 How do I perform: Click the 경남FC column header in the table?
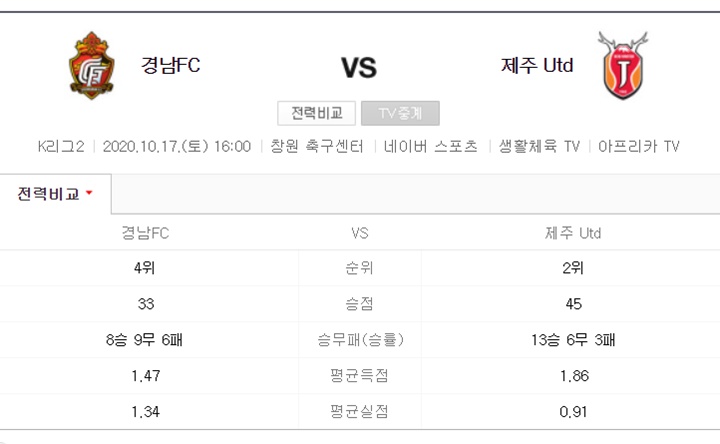tap(145, 233)
